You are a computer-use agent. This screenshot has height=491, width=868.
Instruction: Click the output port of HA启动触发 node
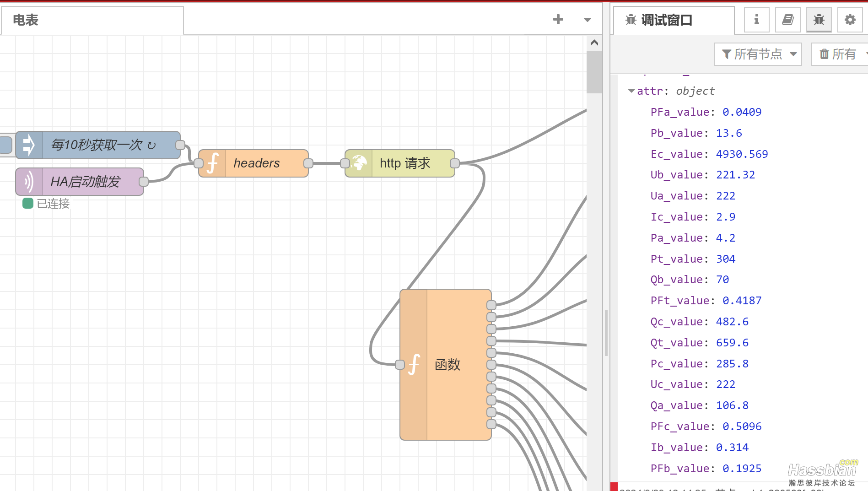(x=144, y=182)
